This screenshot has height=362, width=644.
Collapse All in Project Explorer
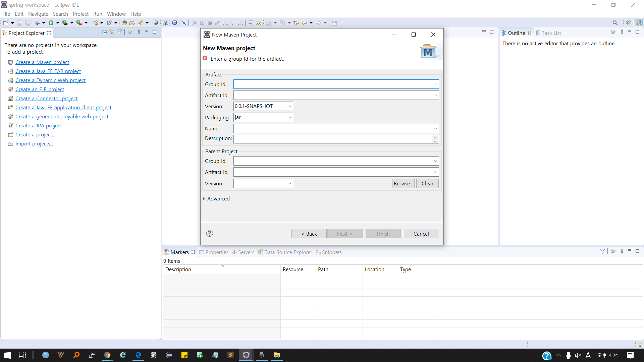(x=104, y=32)
